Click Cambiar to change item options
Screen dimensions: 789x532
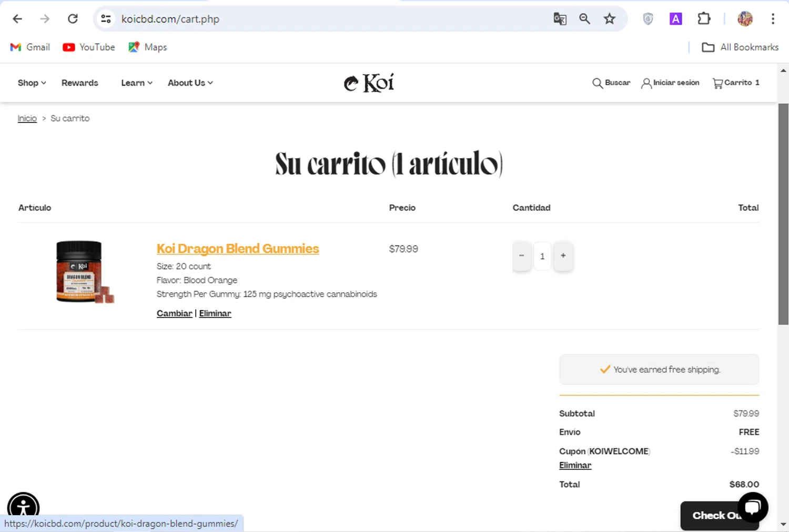point(175,313)
